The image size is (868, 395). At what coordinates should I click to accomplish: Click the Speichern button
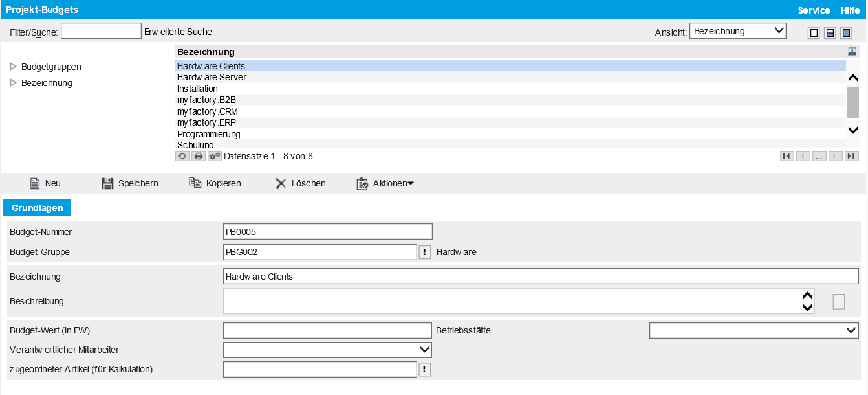pyautogui.click(x=130, y=183)
